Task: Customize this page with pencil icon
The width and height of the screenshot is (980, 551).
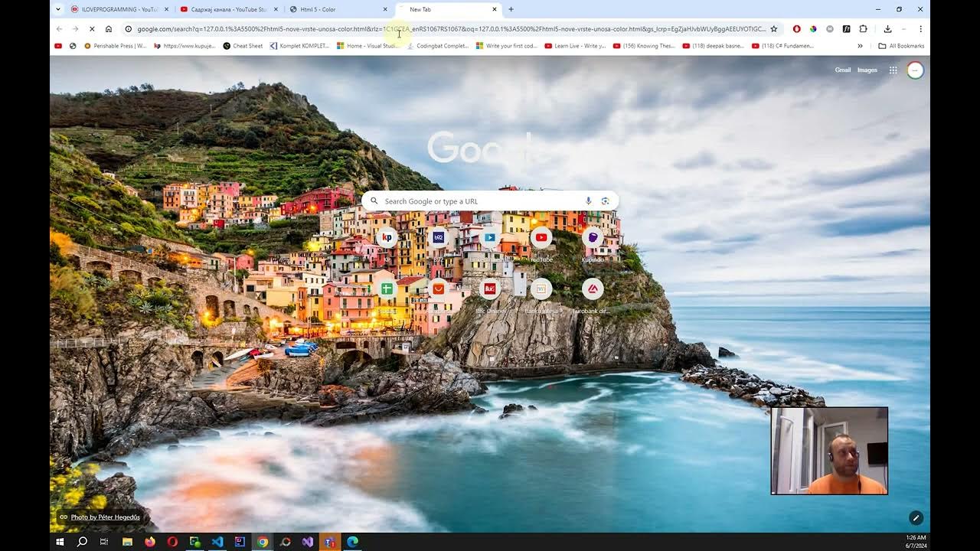Action: point(916,518)
